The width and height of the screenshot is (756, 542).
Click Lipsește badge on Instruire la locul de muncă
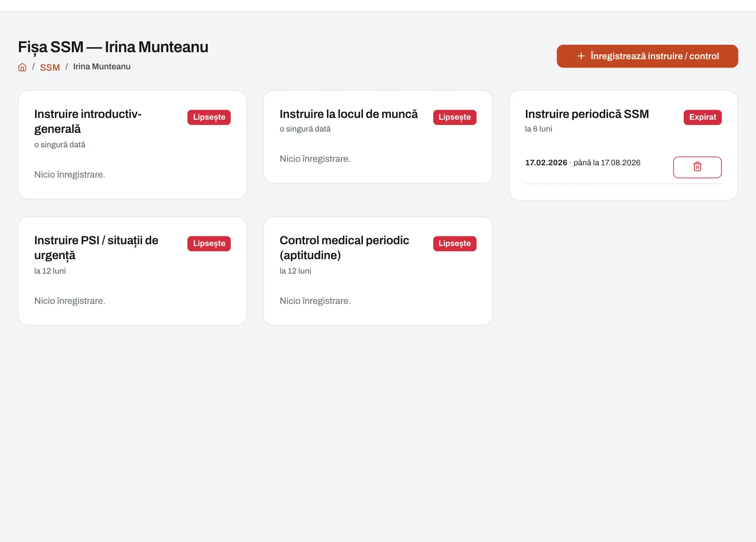click(454, 117)
